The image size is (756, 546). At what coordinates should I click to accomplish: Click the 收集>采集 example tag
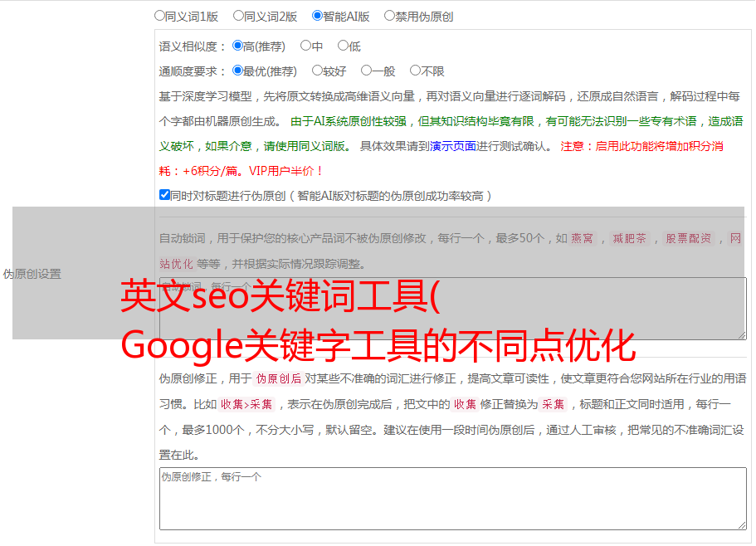[246, 404]
